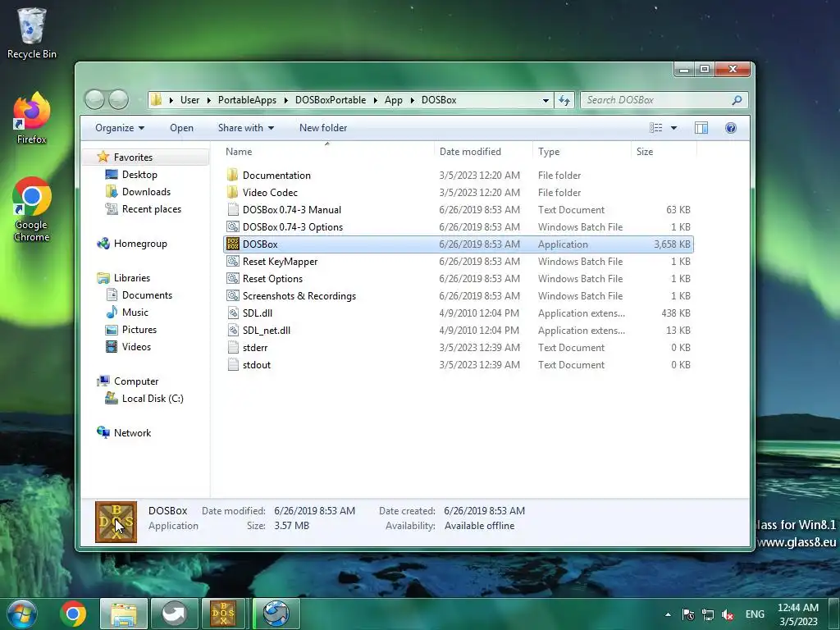Viewport: 840px width, 630px height.
Task: Go to the App breadcrumb
Action: pos(393,100)
